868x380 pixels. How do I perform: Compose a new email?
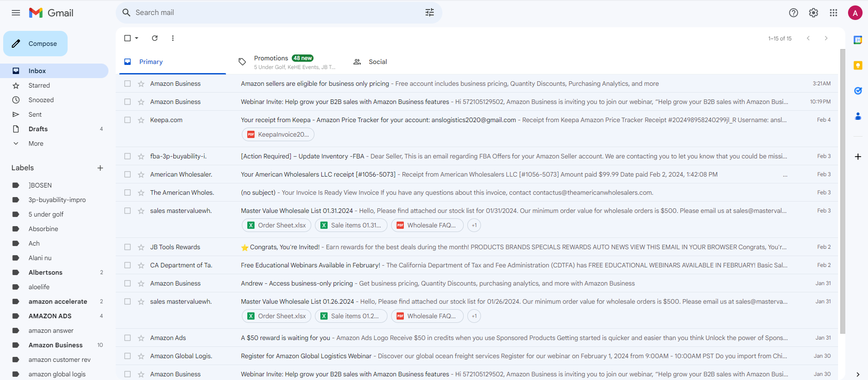click(x=35, y=44)
